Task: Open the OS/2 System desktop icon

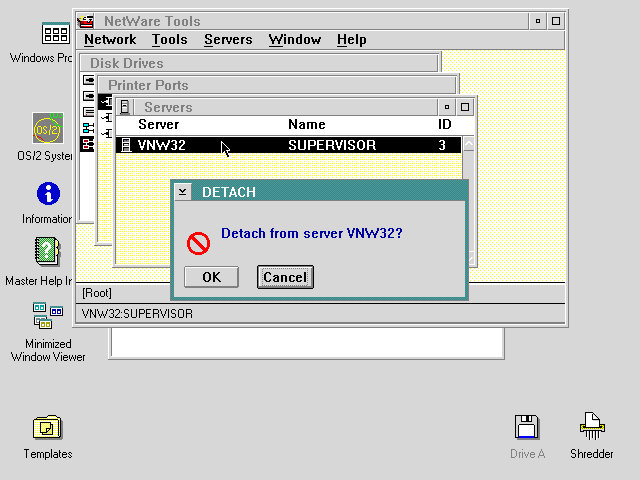Action: click(x=48, y=128)
